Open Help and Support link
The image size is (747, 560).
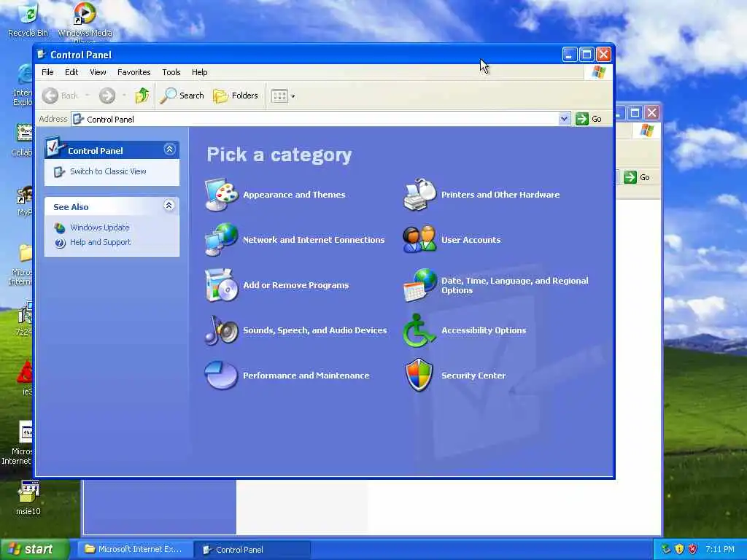coord(100,242)
